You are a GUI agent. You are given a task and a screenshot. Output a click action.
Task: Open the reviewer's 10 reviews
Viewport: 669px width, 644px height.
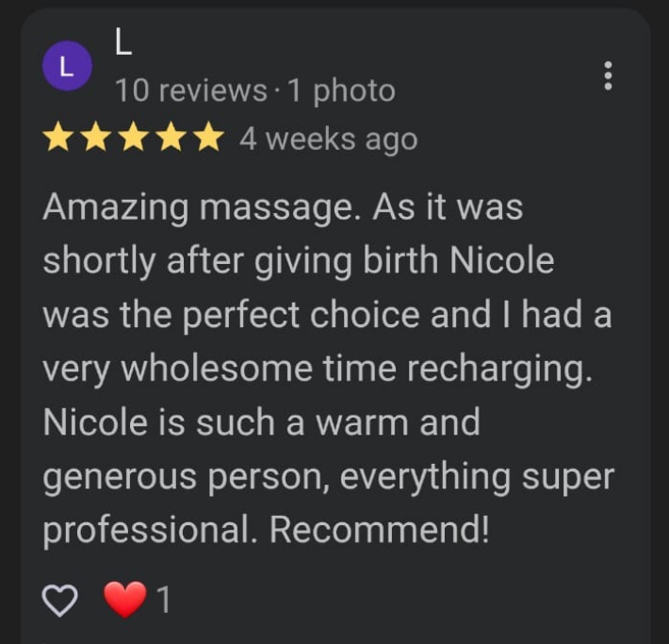pyautogui.click(x=190, y=91)
